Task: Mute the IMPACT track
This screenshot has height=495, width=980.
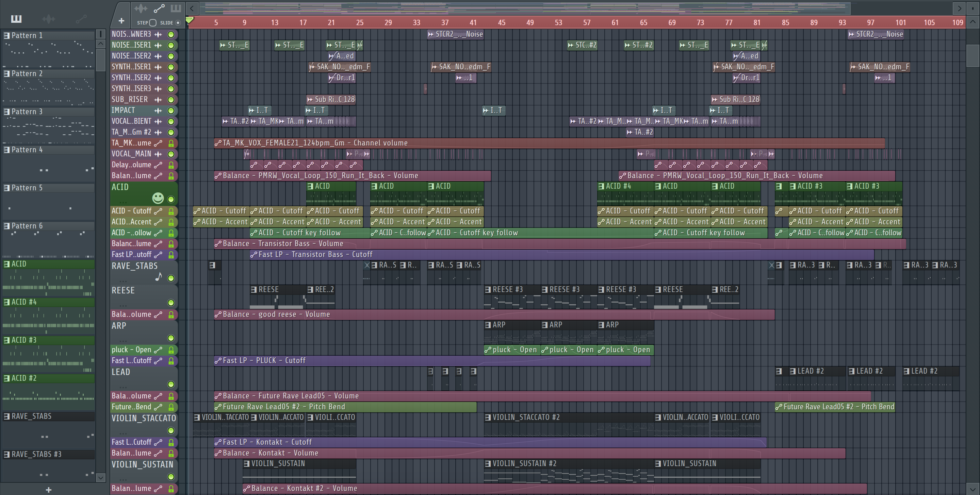Action: click(x=171, y=110)
